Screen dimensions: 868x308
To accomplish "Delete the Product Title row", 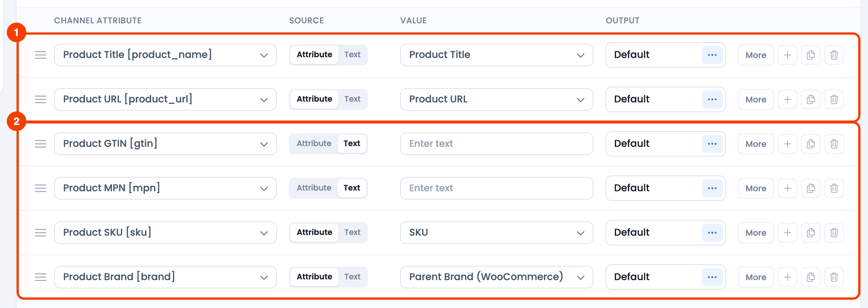I will tap(834, 55).
